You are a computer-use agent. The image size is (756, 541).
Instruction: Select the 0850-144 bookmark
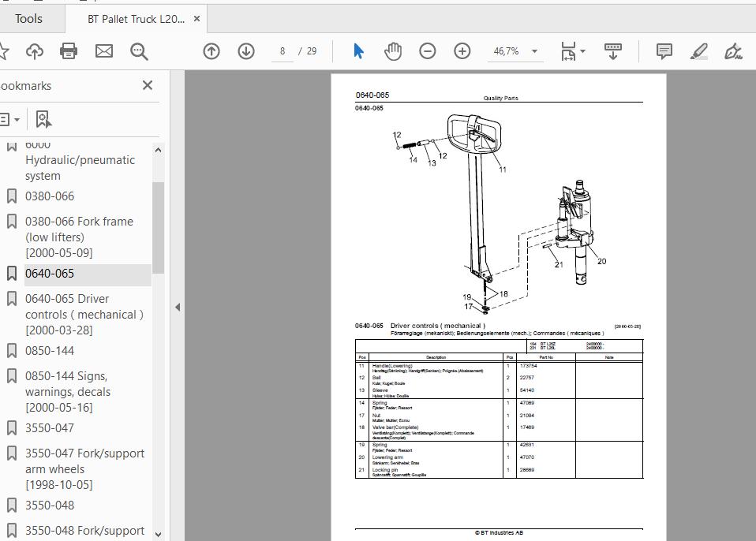click(50, 351)
